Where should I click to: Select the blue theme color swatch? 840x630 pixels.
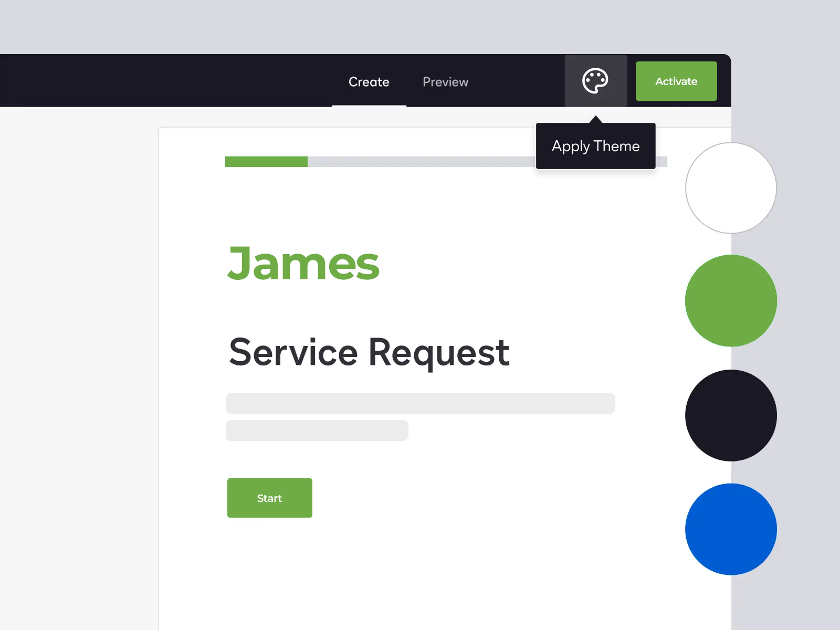point(731,529)
